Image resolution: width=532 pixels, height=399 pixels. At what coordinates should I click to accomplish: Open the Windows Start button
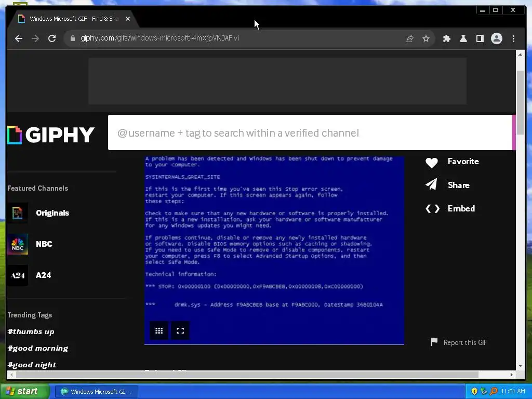coord(25,392)
